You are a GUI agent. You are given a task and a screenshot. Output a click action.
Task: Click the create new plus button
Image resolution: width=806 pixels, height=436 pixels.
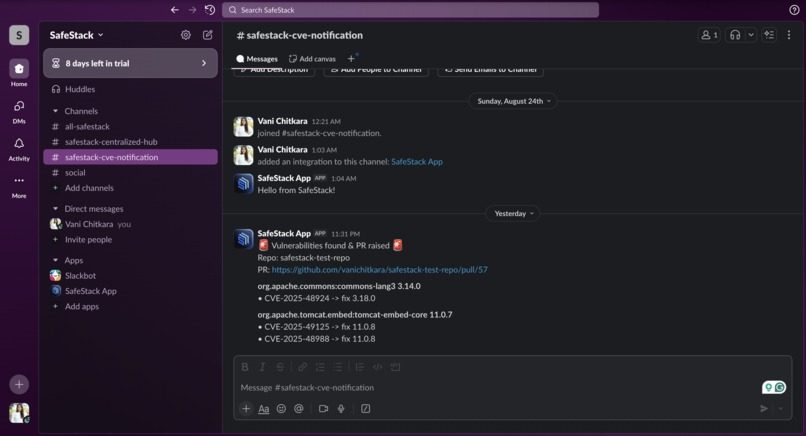click(x=19, y=384)
